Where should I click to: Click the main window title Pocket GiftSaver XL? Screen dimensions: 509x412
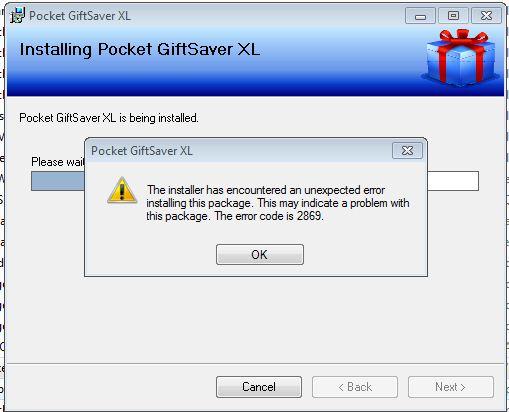[x=80, y=16]
